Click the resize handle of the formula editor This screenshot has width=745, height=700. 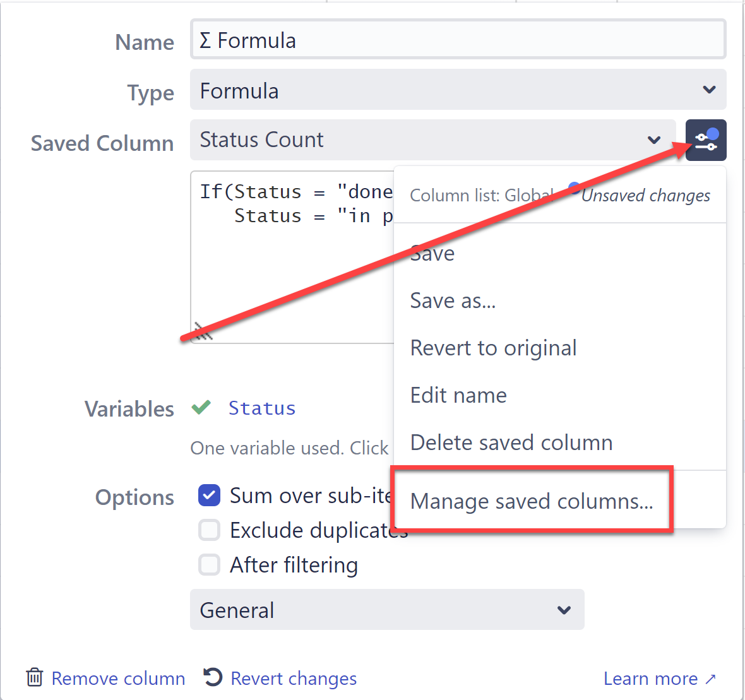point(201,330)
